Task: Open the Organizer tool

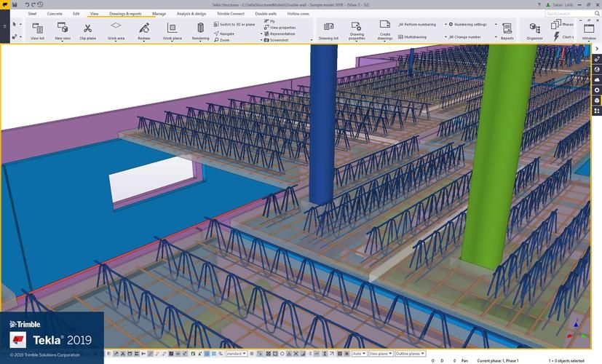Action: click(535, 30)
